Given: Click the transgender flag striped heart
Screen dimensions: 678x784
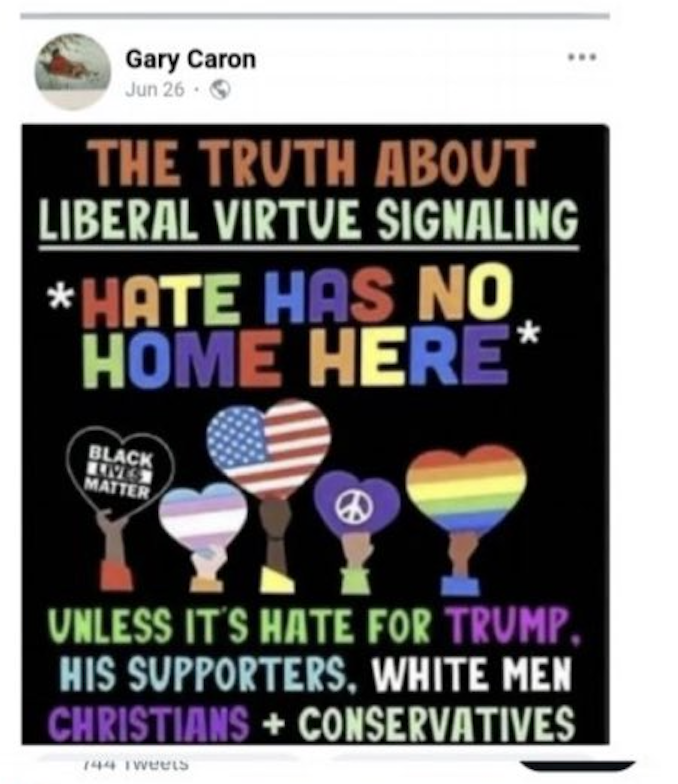Looking at the screenshot, I should coord(203,516).
